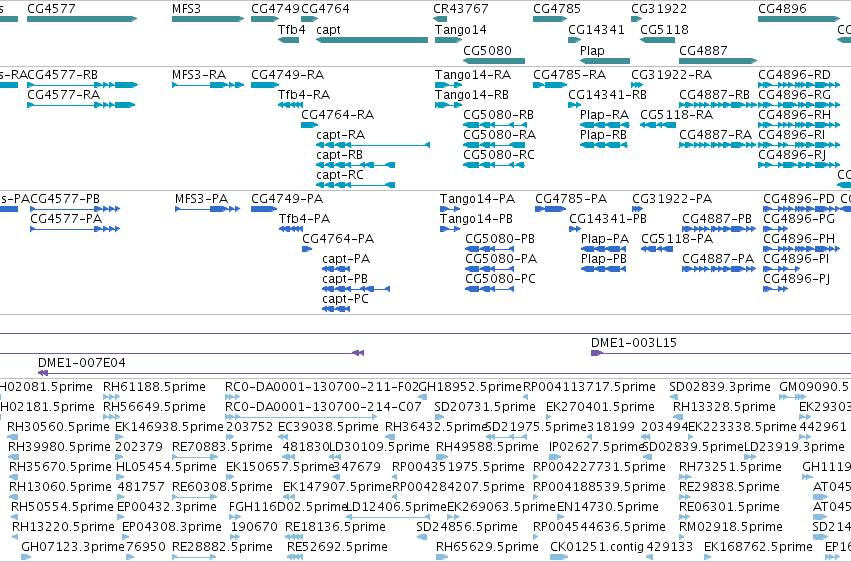Select the Plap-PB protein feature

pos(603,269)
